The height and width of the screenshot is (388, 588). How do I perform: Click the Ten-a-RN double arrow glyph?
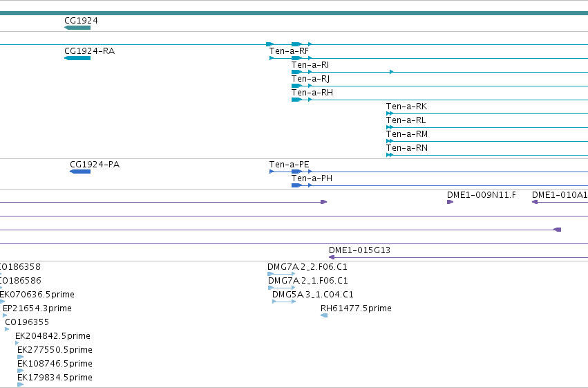(x=390, y=156)
